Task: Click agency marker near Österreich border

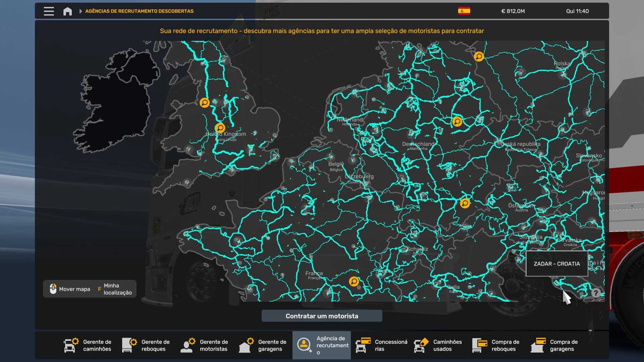Action: [x=465, y=203]
